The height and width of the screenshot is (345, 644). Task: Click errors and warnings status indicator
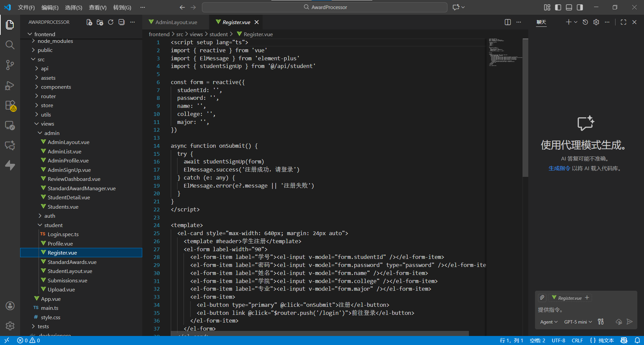[x=29, y=340]
